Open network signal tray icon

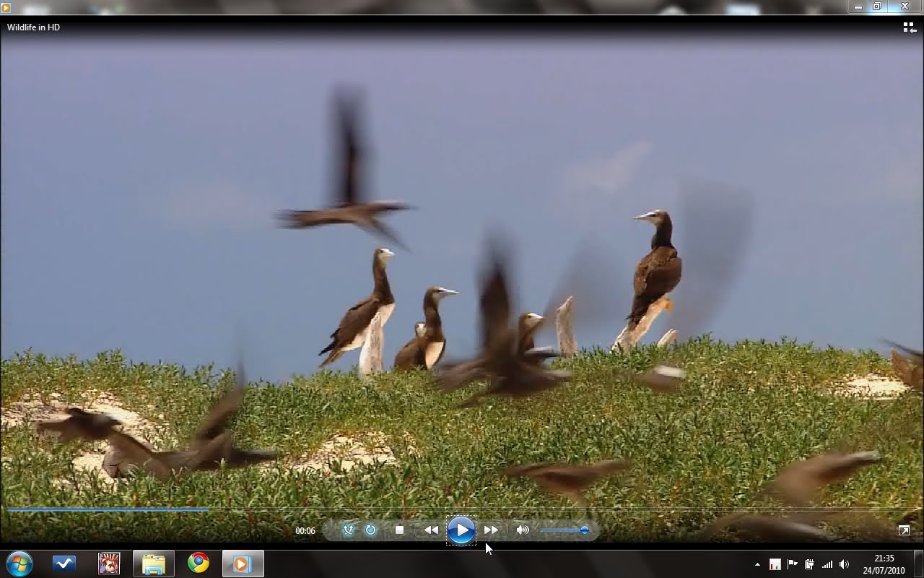827,564
